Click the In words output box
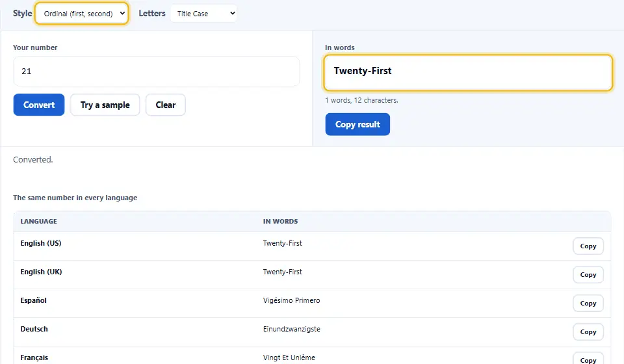This screenshot has width=624, height=364. 468,73
